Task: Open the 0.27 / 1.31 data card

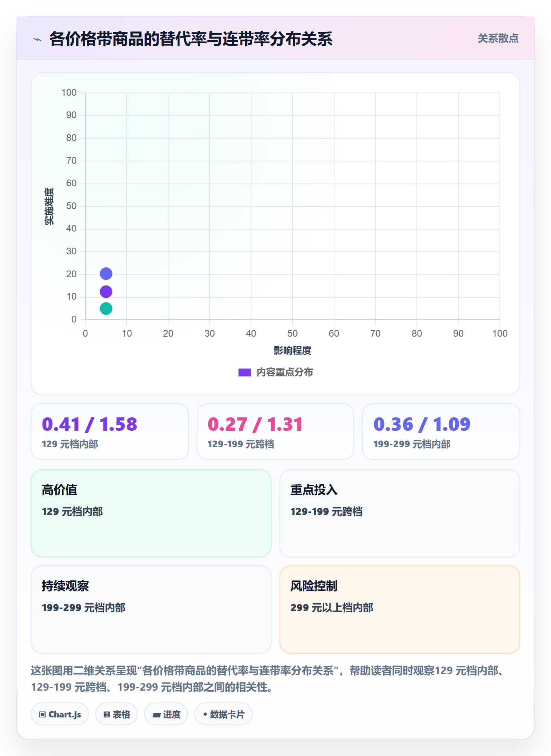Action: [x=275, y=432]
